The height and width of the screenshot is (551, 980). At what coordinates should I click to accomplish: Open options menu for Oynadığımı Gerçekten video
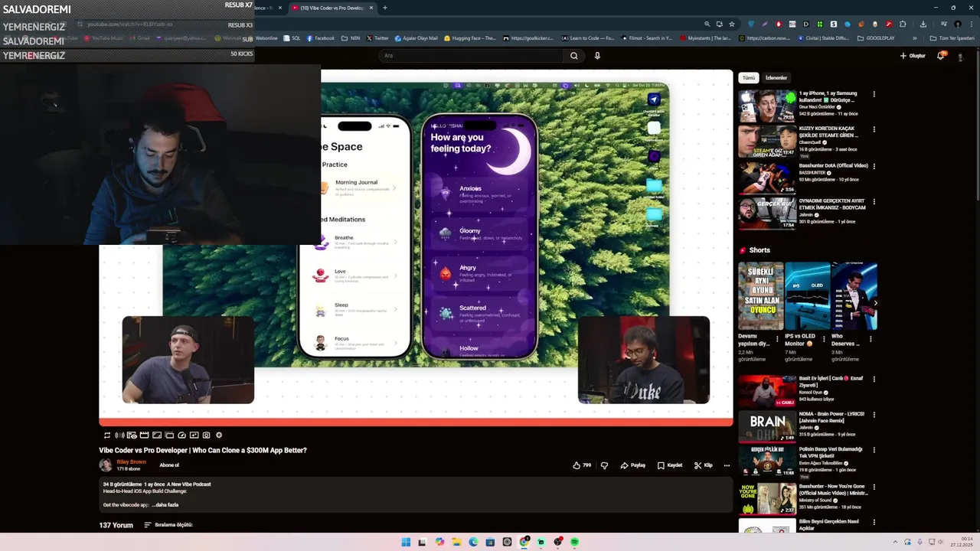coord(874,201)
